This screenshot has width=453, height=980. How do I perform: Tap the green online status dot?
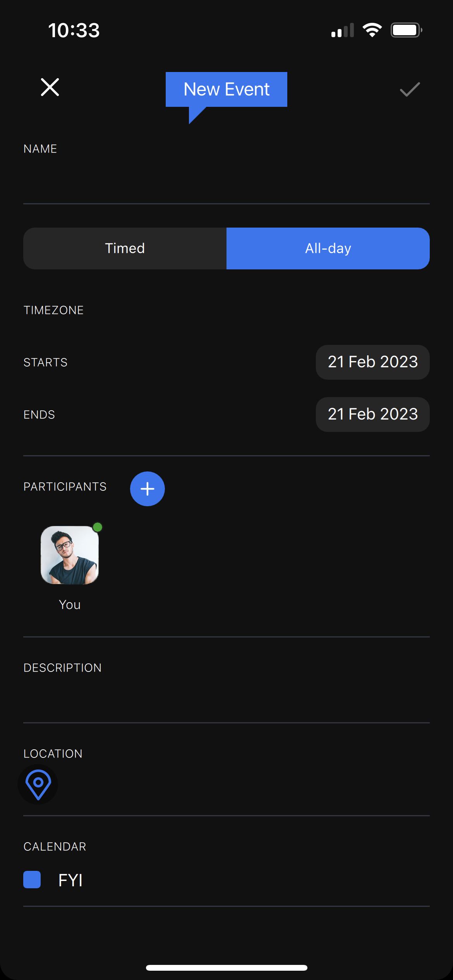tap(98, 527)
